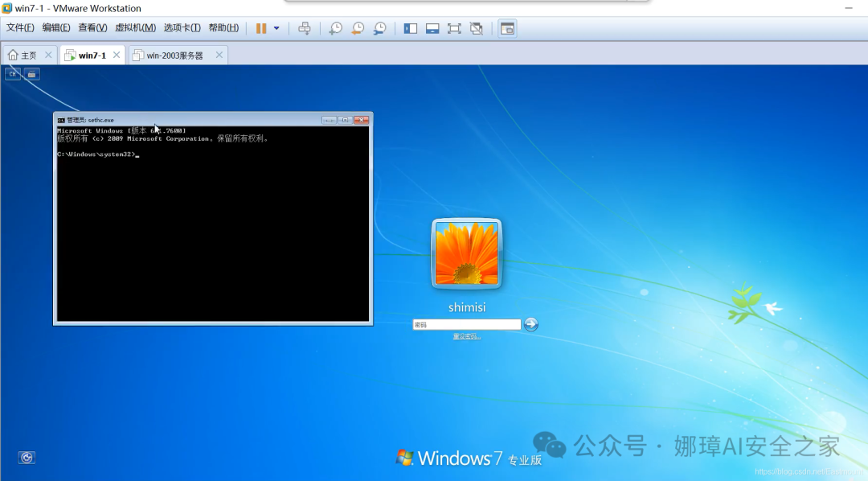
Task: Toggle the thumbnail bar icon
Action: pyautogui.click(x=432, y=28)
